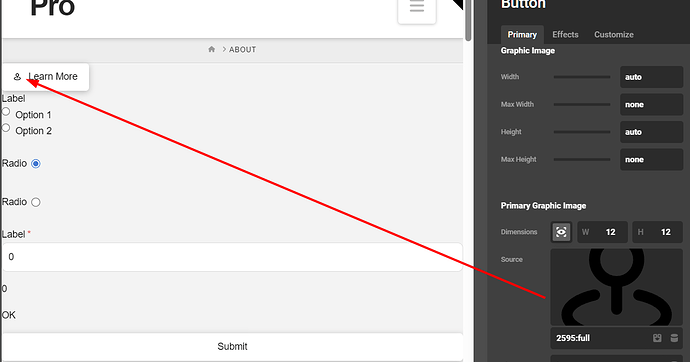Open the media library icon in source field
Viewport: 690px width, 362px height.
coord(657,338)
